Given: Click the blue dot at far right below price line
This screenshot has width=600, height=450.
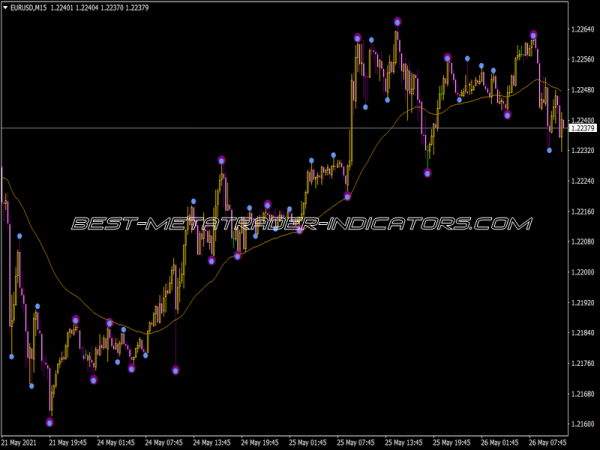Looking at the screenshot, I should point(549,150).
